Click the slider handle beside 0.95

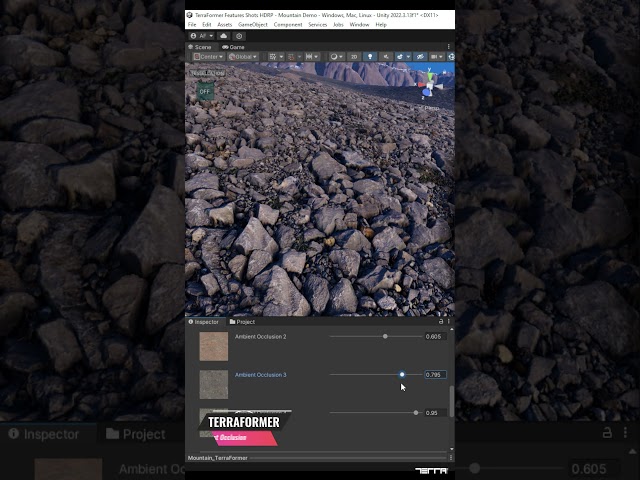(416, 413)
